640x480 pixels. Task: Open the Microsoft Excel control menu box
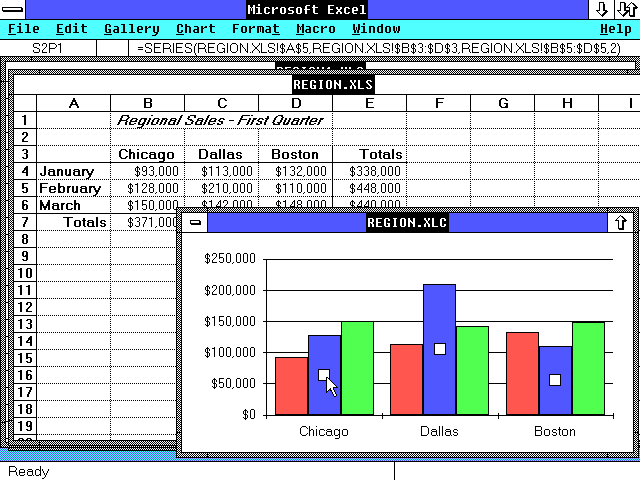13,9
